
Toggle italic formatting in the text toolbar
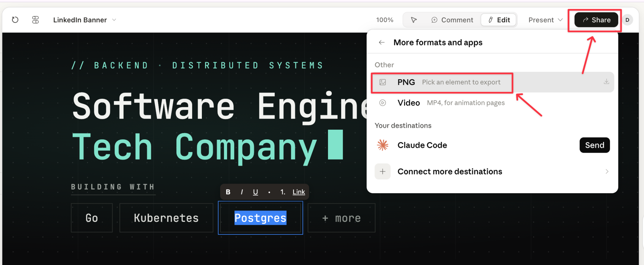tap(242, 192)
